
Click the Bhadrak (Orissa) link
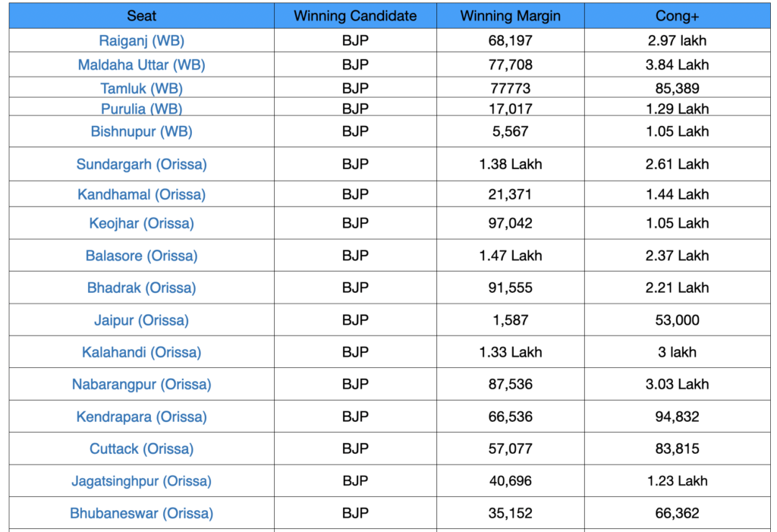click(142, 288)
